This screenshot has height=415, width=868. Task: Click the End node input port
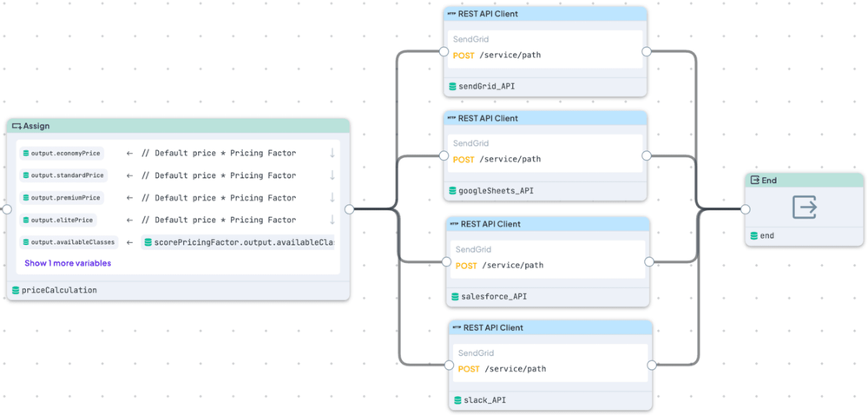(x=745, y=209)
